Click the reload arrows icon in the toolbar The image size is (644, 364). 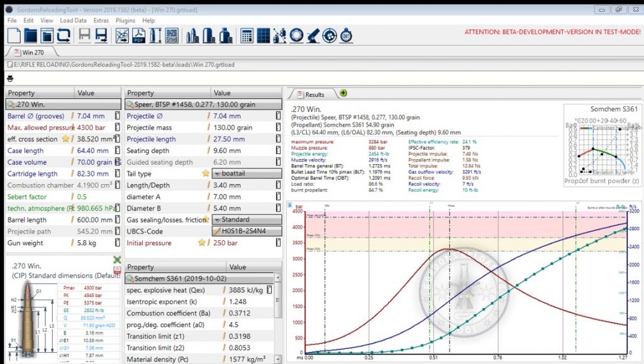click(x=64, y=36)
